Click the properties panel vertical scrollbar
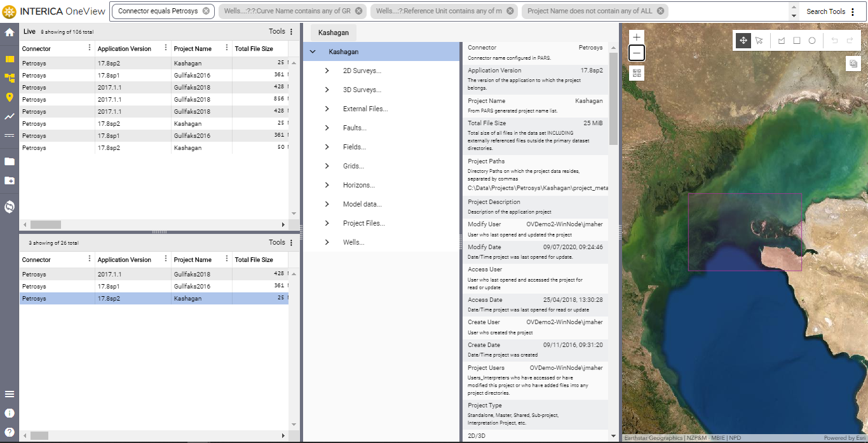This screenshot has width=868, height=443. click(613, 99)
